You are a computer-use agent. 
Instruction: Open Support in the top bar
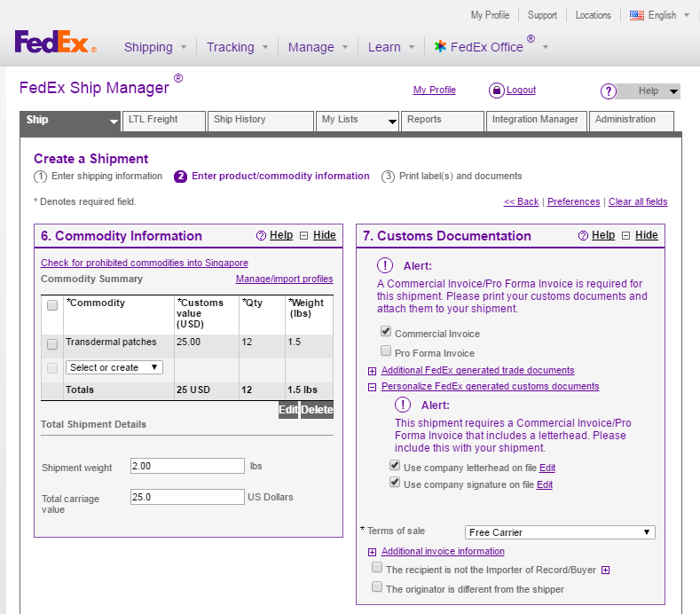(542, 15)
